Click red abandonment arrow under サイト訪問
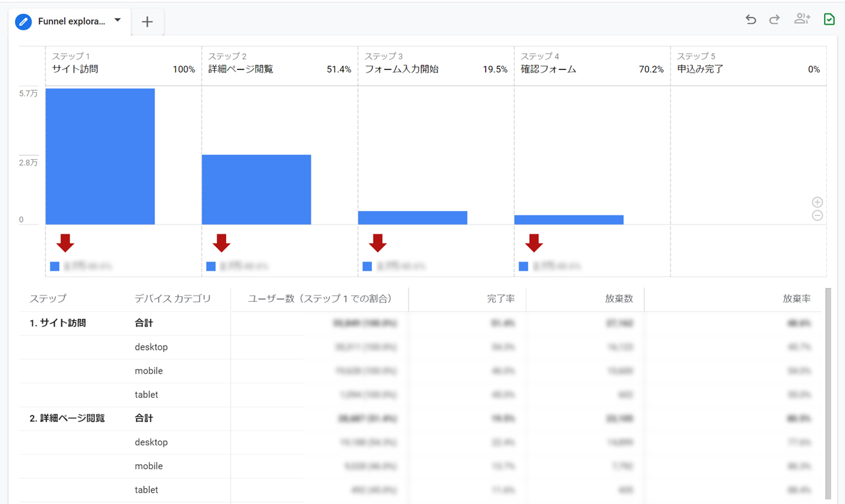Image resolution: width=845 pixels, height=504 pixels. pos(65,243)
